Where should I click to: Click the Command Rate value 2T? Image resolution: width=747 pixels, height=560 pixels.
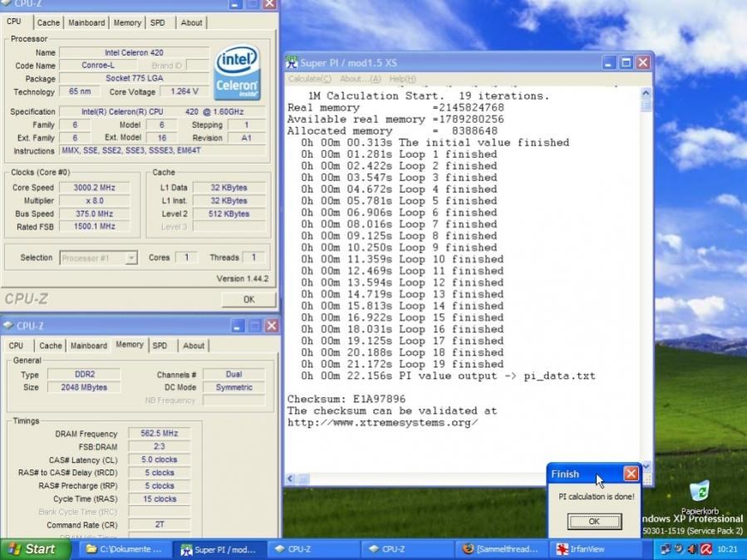[x=159, y=525]
